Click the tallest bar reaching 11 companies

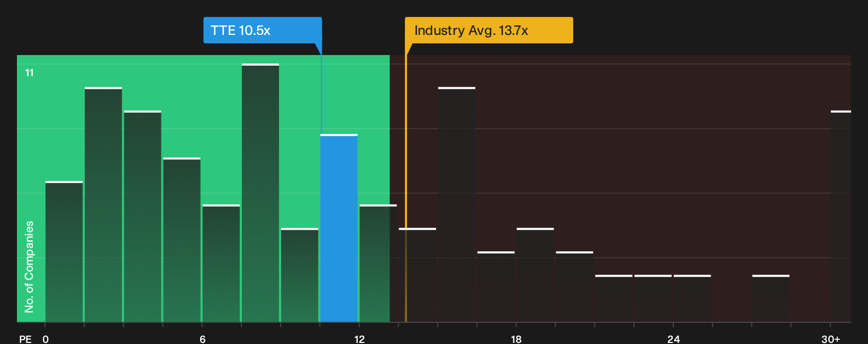coord(260,193)
